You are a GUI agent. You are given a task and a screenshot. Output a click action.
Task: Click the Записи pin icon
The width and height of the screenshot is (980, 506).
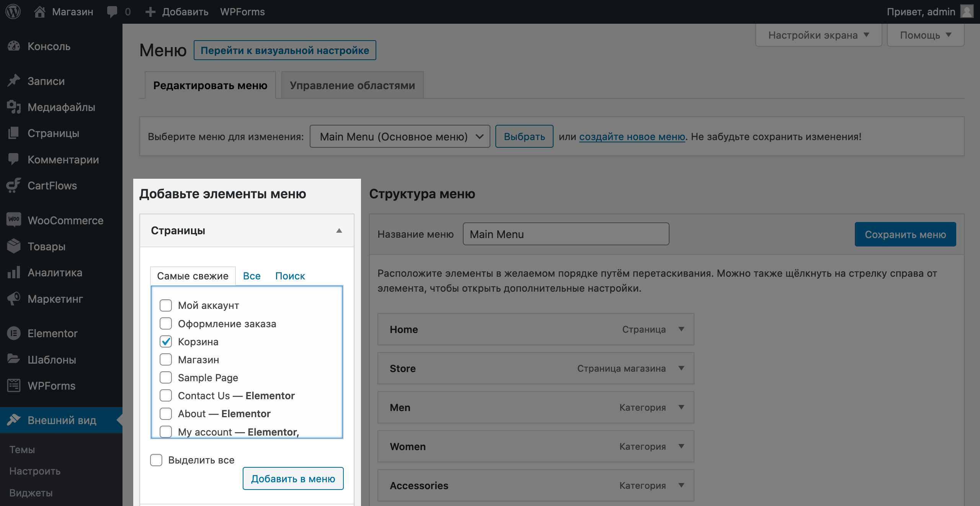[14, 81]
